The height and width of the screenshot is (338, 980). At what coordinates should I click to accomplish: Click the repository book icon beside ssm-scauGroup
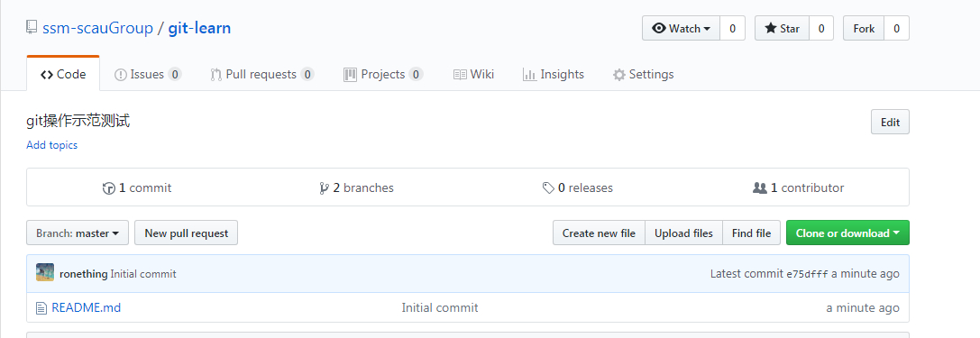(32, 27)
